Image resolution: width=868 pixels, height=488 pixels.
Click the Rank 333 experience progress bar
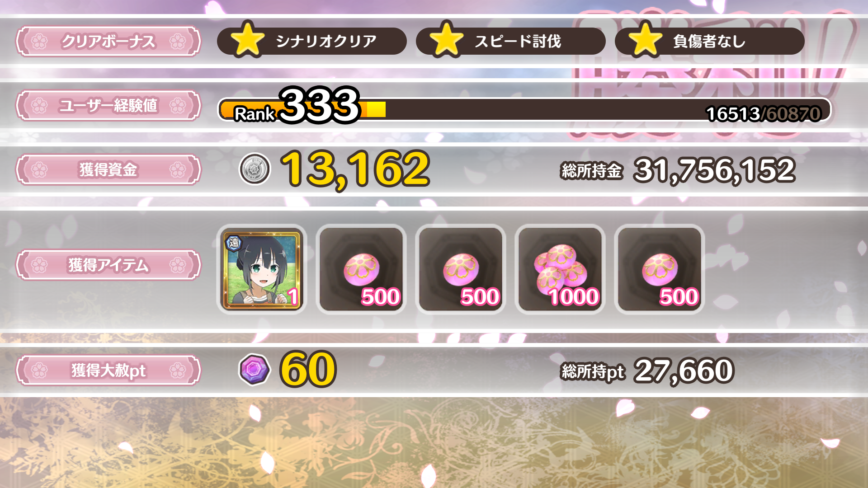pyautogui.click(x=524, y=109)
